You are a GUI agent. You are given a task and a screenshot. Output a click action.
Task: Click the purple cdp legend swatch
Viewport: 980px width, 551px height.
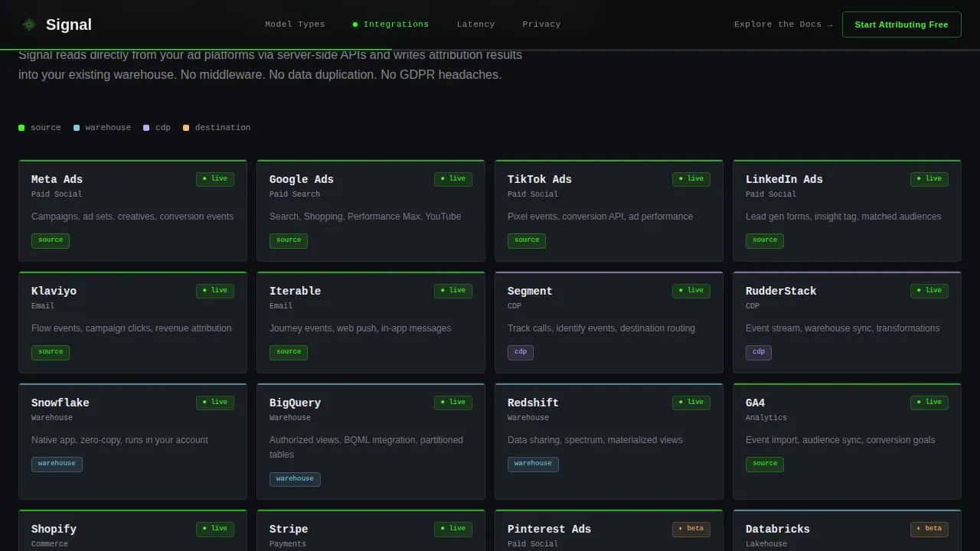146,128
